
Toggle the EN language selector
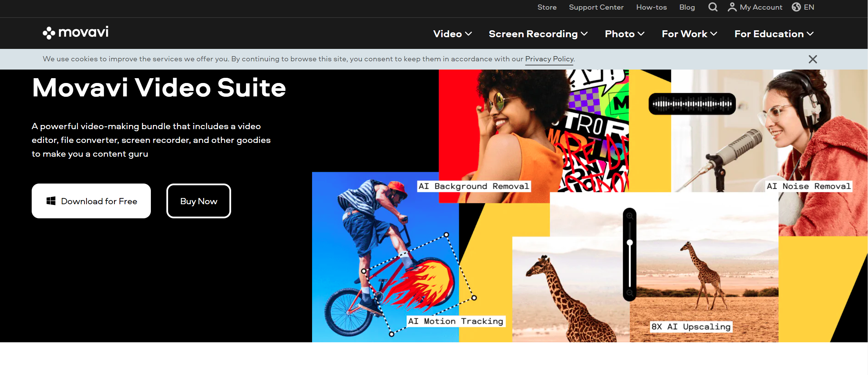803,7
